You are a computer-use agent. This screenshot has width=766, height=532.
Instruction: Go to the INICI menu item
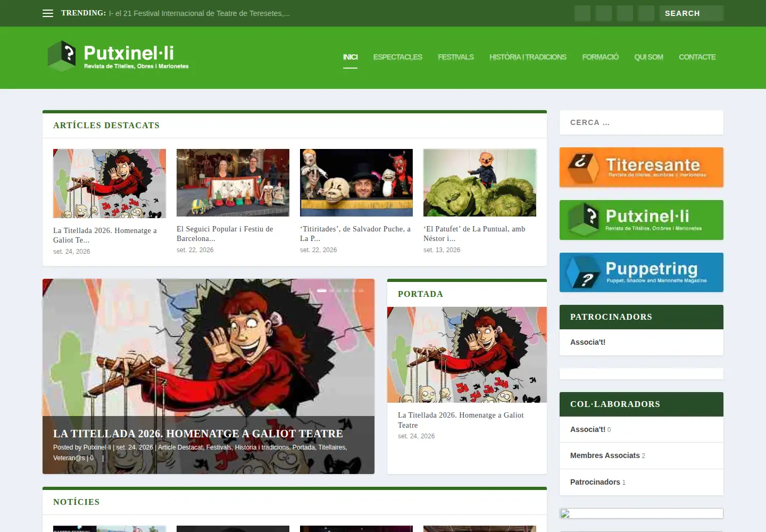pyautogui.click(x=350, y=57)
